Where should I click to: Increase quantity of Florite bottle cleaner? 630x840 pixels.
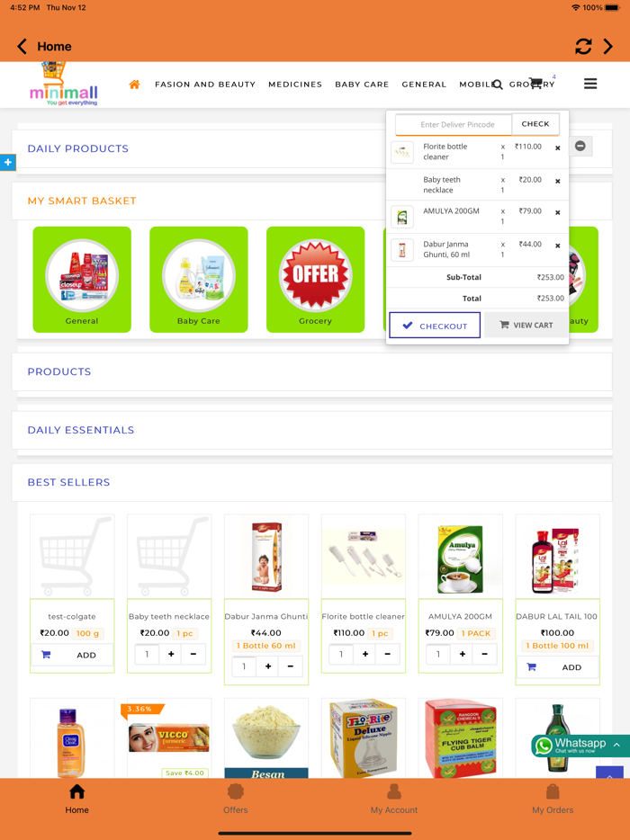point(365,654)
